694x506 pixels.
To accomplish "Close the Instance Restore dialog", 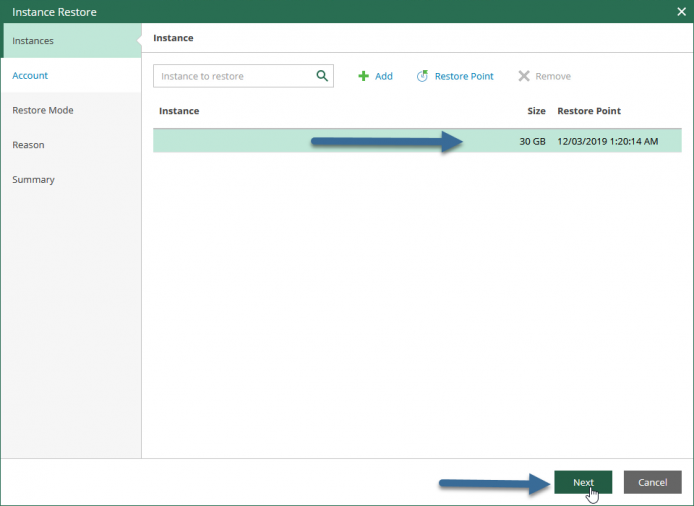I will pos(682,12).
